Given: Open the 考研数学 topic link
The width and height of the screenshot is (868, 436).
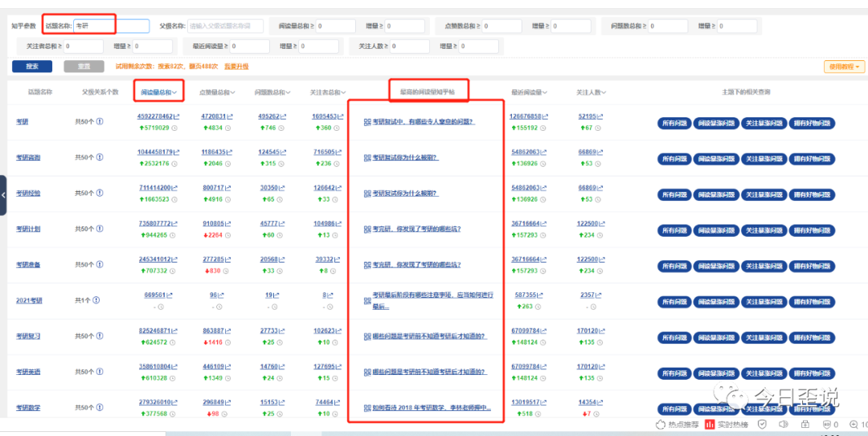Looking at the screenshot, I should point(28,408).
